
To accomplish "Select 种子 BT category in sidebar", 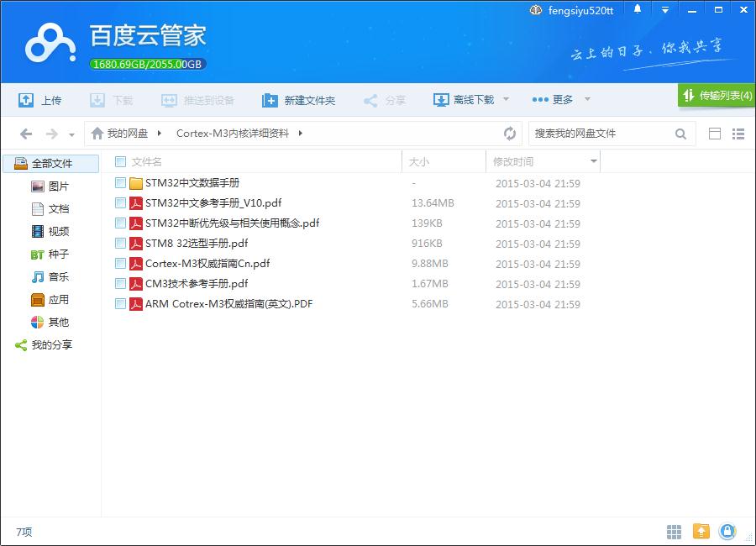I will pos(50,255).
